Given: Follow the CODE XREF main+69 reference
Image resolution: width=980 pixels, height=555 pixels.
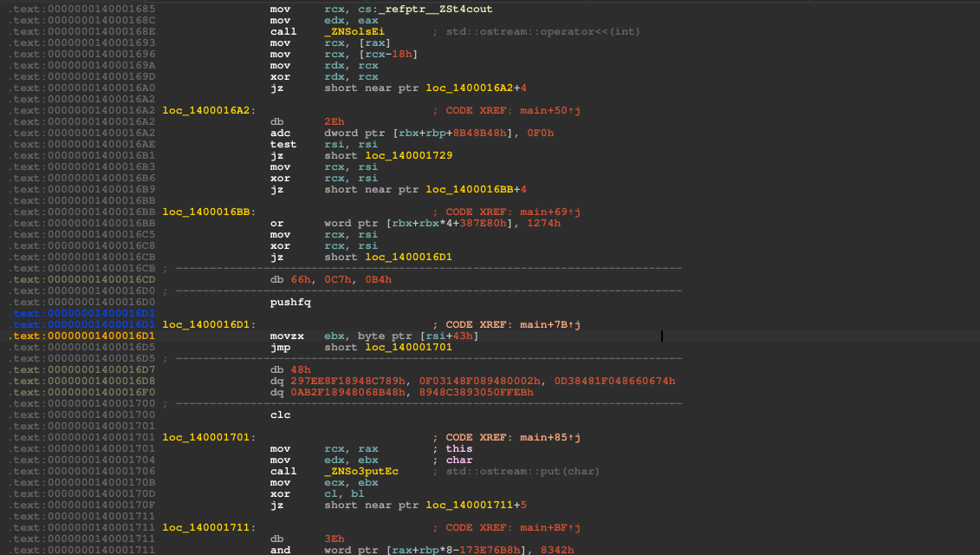Looking at the screenshot, I should (512, 212).
